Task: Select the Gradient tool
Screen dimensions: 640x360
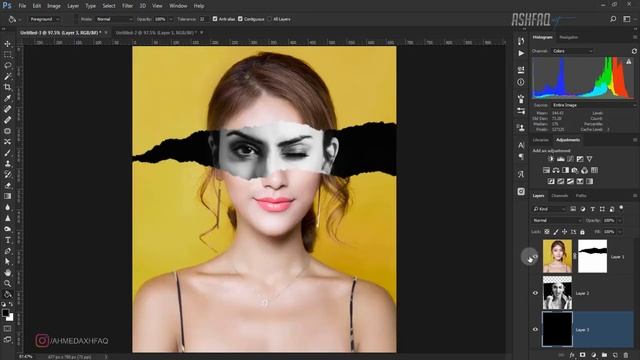Action: point(7,196)
